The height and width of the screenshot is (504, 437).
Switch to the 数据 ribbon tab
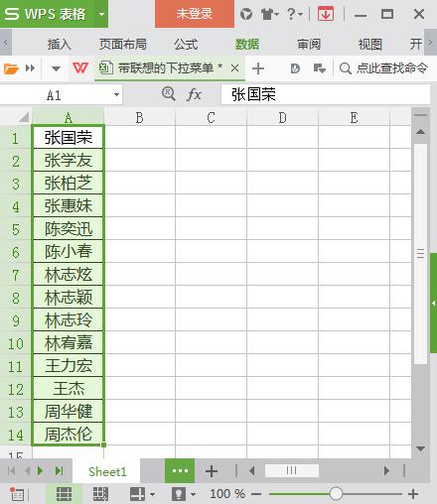pyautogui.click(x=247, y=44)
